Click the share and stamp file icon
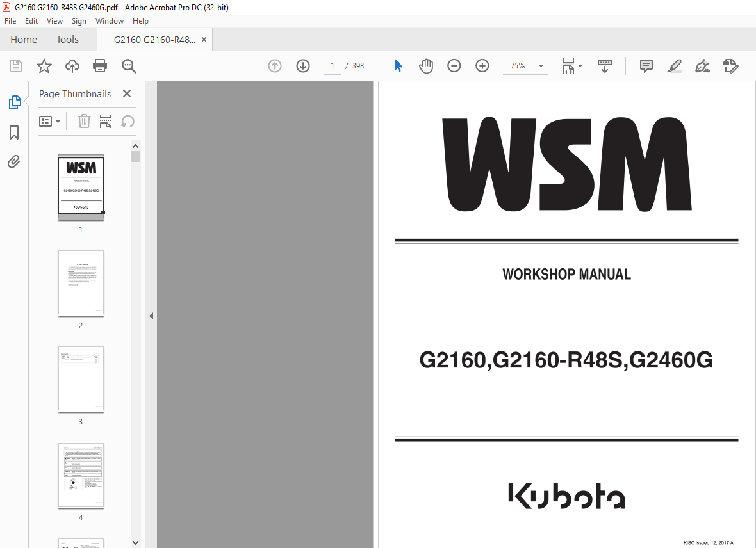756x548 pixels. coord(731,66)
